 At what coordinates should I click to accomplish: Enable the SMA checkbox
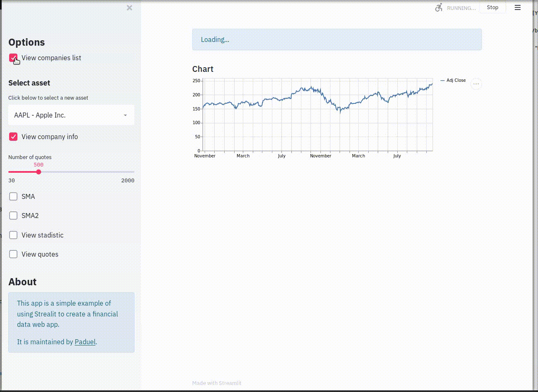click(13, 196)
